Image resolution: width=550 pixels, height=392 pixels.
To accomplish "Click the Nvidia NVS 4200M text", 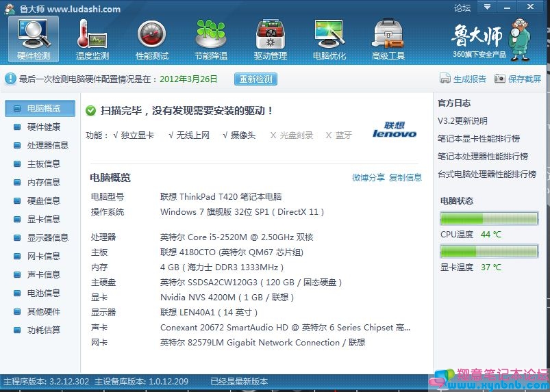I will click(x=227, y=298).
